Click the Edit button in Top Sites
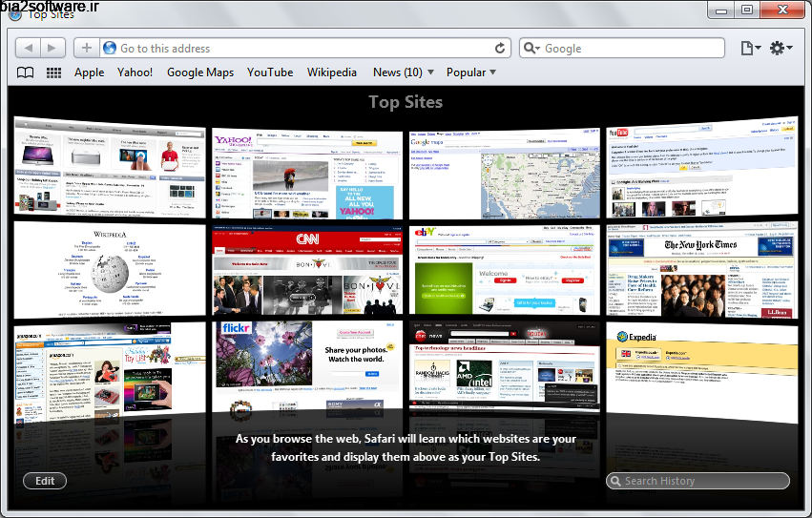Screen dimensions: 812x518 tap(45, 481)
